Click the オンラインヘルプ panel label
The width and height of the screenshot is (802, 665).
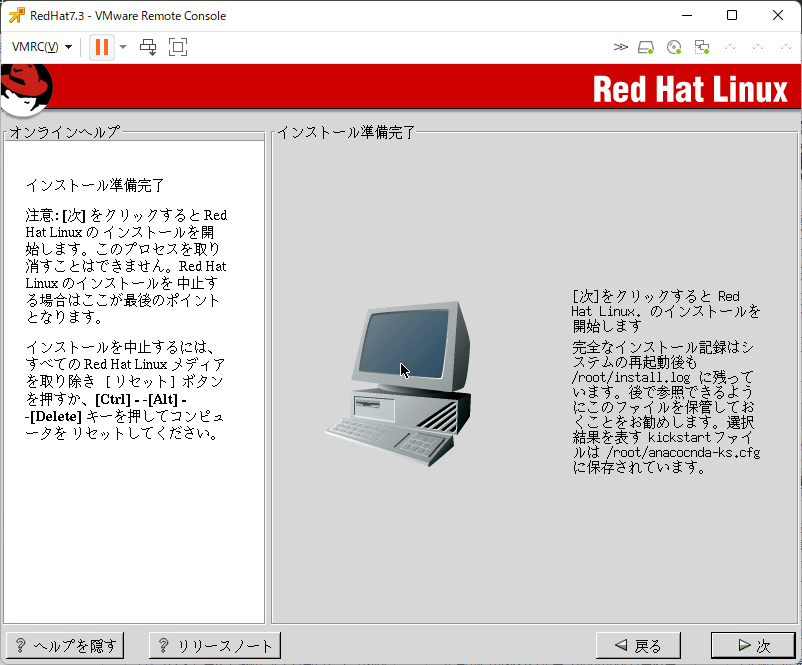coord(65,132)
